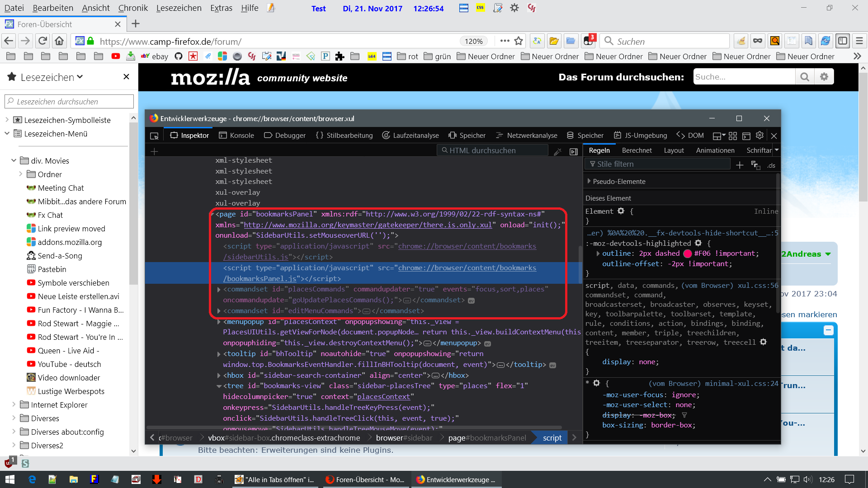Click the HTML durchsuchen search field
868x488 pixels.
pyautogui.click(x=493, y=150)
